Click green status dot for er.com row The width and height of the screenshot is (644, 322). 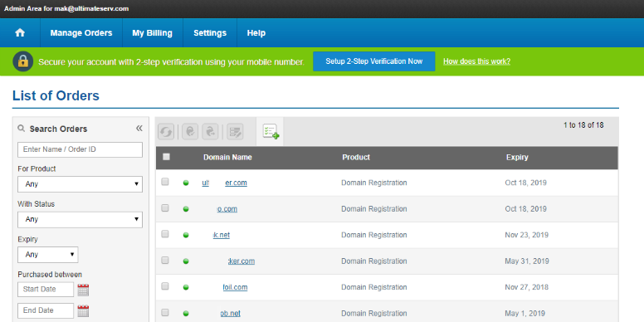tap(186, 183)
